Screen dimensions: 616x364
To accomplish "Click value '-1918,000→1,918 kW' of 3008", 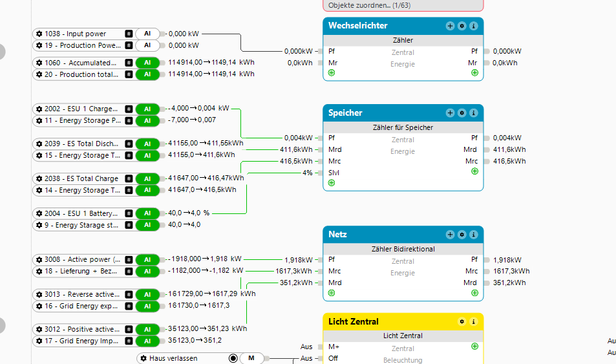I will click(205, 259).
